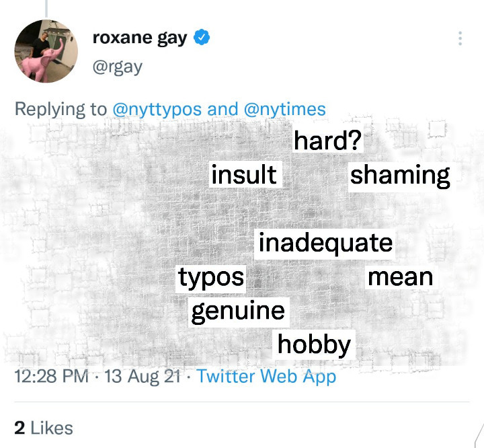The height and width of the screenshot is (448, 484).
Task: Open the roxane gay display name
Action: [x=140, y=38]
